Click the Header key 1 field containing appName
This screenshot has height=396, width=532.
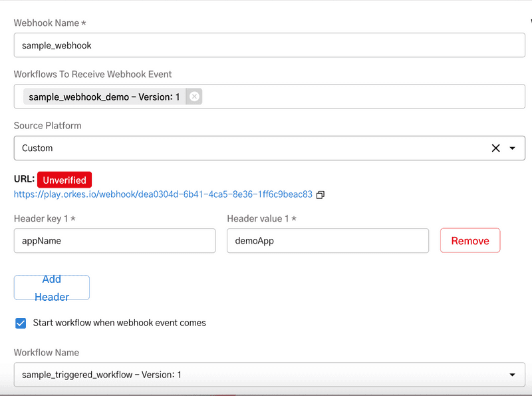click(x=114, y=240)
